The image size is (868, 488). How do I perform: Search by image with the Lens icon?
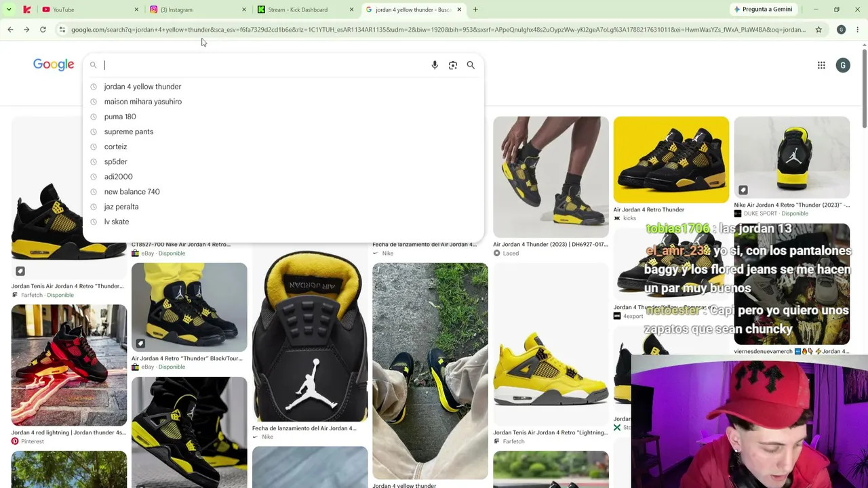(x=453, y=65)
